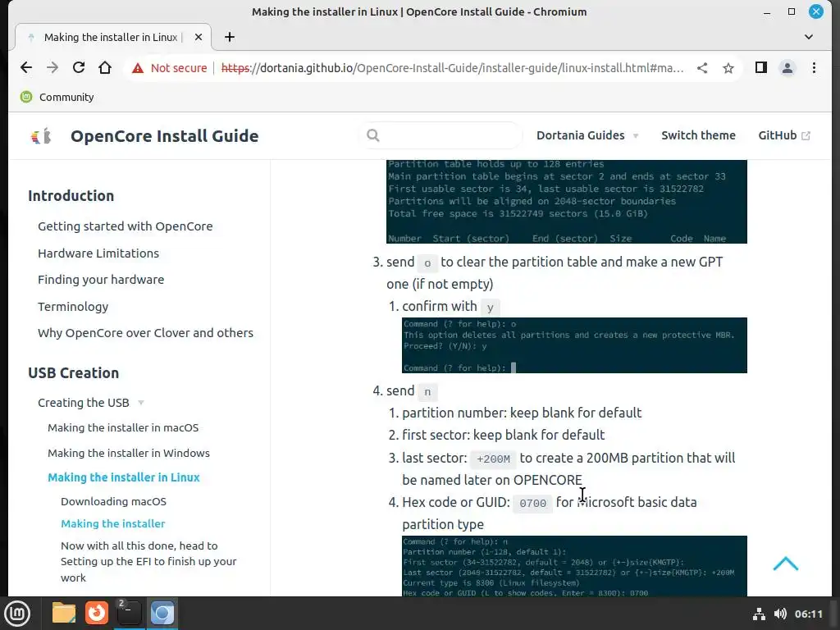Open the Files manager from taskbar

pos(64,614)
